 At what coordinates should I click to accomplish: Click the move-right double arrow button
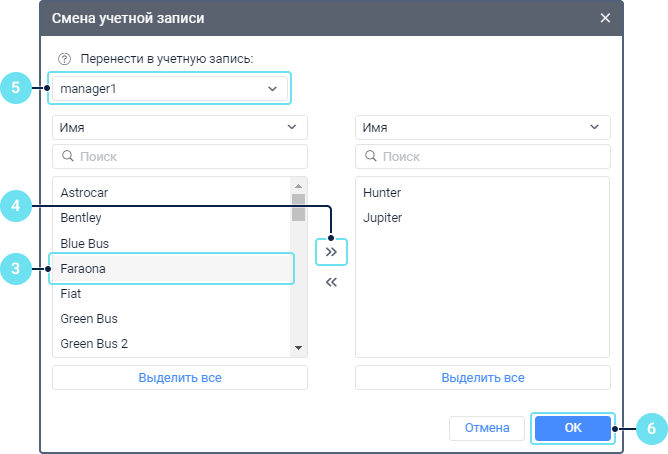coord(331,252)
